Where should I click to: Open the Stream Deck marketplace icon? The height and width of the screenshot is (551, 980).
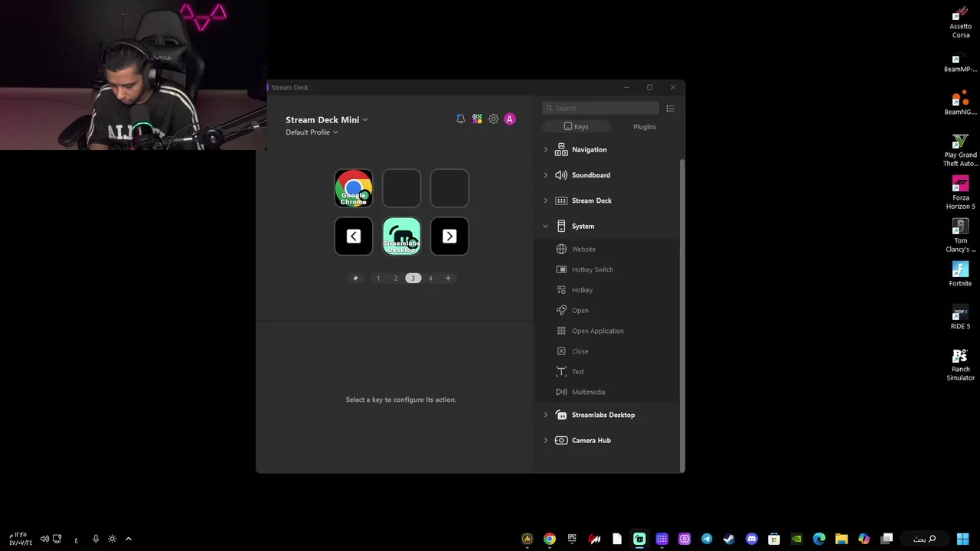[x=477, y=119]
